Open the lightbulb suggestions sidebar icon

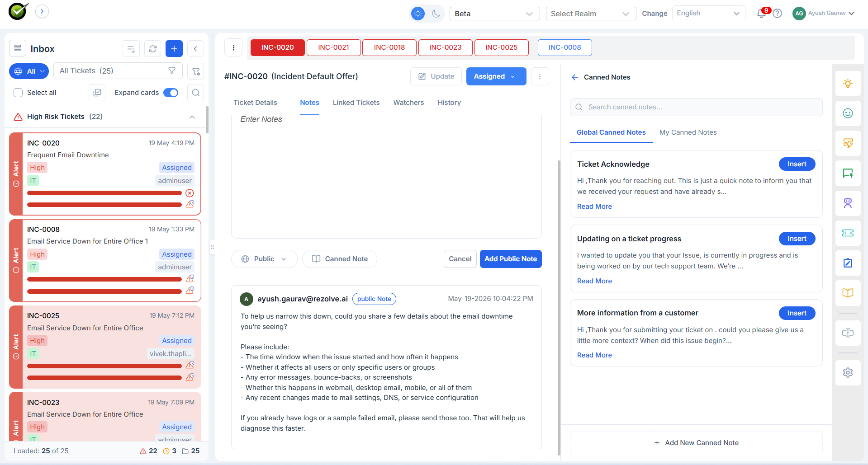point(848,84)
